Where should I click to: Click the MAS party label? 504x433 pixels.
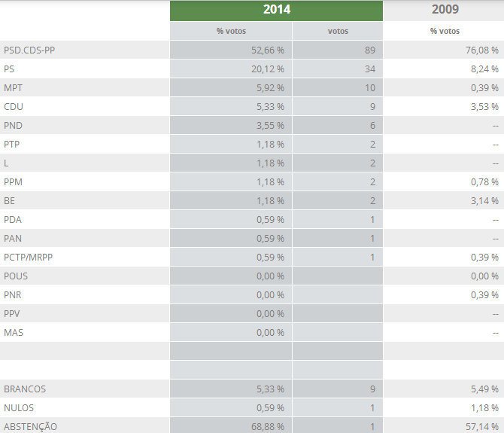pyautogui.click(x=14, y=333)
